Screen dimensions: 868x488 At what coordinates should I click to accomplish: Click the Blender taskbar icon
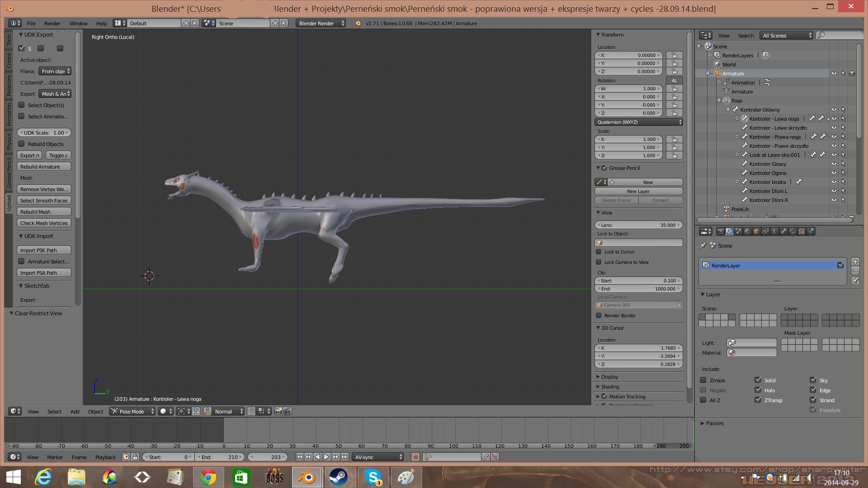[307, 477]
